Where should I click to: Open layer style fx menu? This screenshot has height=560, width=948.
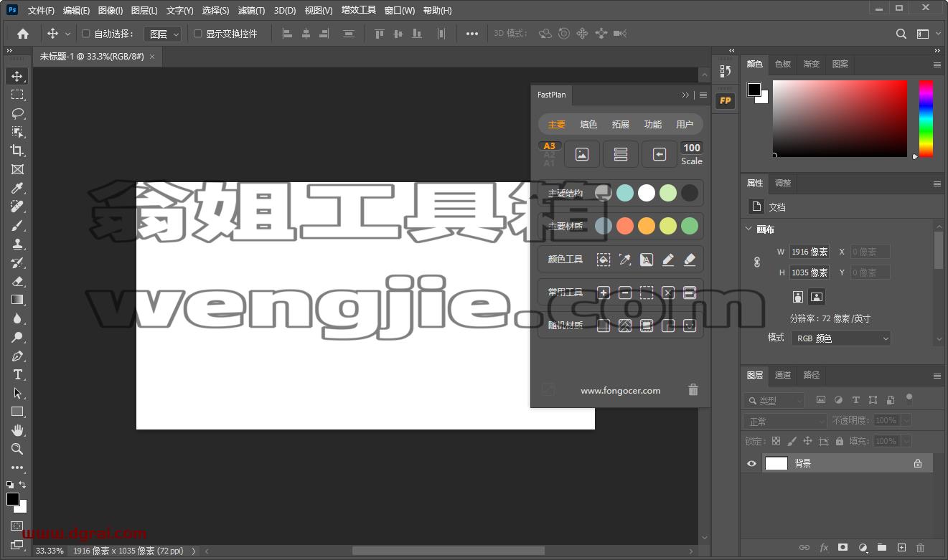(x=824, y=548)
